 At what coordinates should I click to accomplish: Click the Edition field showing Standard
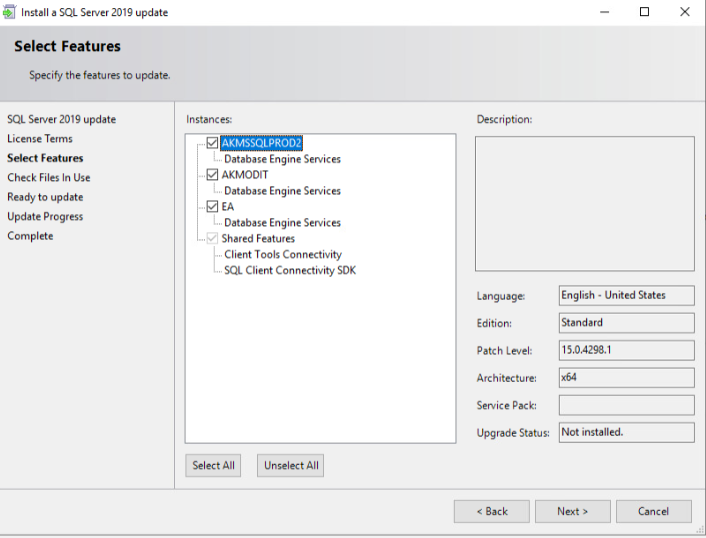coord(627,323)
